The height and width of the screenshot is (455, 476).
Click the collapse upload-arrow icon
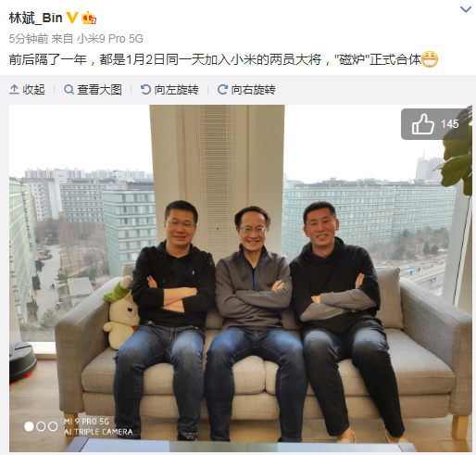pos(14,90)
